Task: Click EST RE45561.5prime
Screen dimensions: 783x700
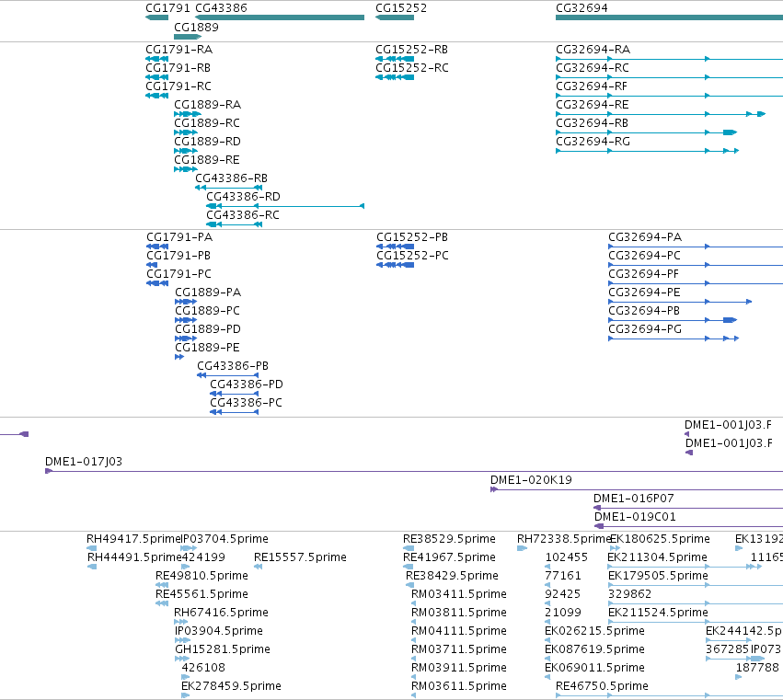Action: 202,594
